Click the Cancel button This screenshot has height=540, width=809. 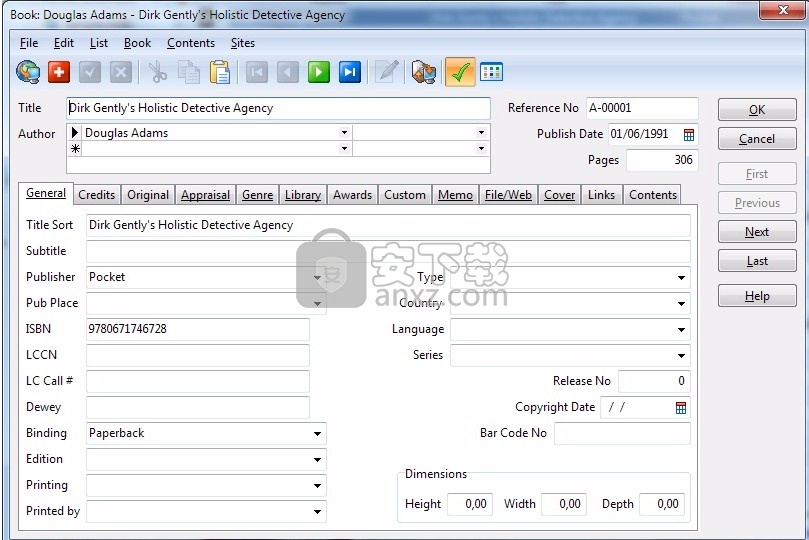[x=757, y=139]
